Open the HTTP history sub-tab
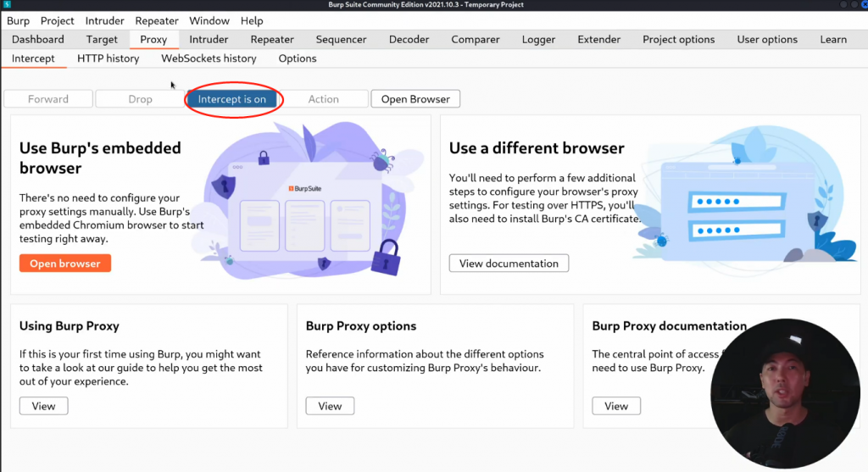The height and width of the screenshot is (472, 868). click(108, 58)
